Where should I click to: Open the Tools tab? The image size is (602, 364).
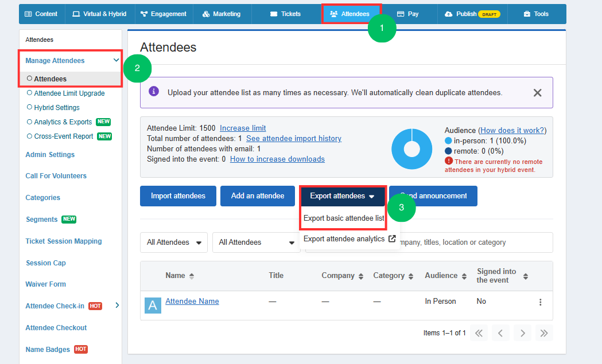(537, 14)
